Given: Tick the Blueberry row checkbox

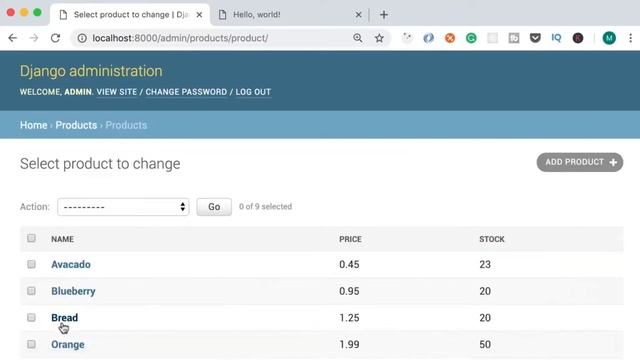Looking at the screenshot, I should (x=31, y=291).
